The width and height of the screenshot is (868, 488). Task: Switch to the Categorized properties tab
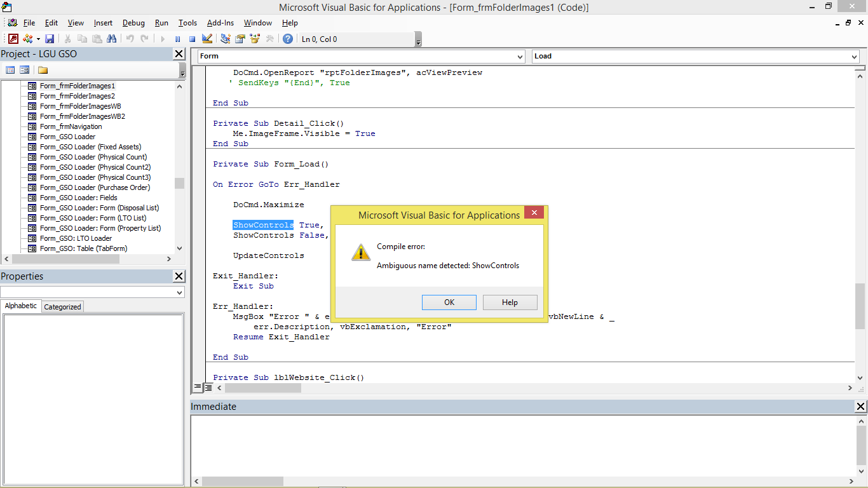(62, 307)
